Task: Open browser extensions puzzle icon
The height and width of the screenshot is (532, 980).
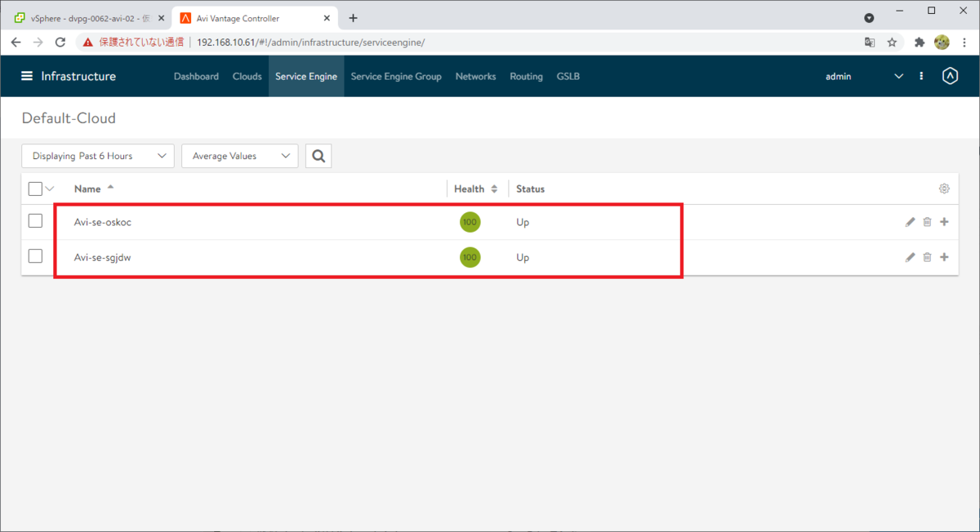Action: tap(920, 42)
